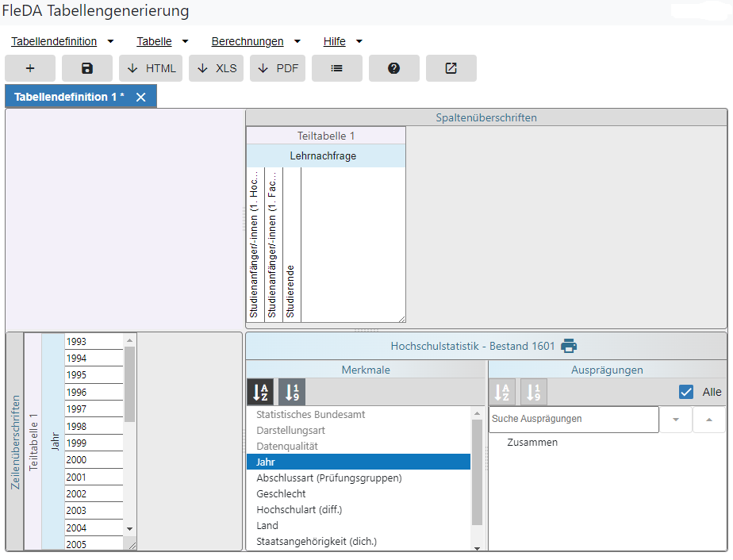733x560 pixels.
Task: Sort Ausprägungen alphabetically with A-Z icon
Action: pos(501,392)
